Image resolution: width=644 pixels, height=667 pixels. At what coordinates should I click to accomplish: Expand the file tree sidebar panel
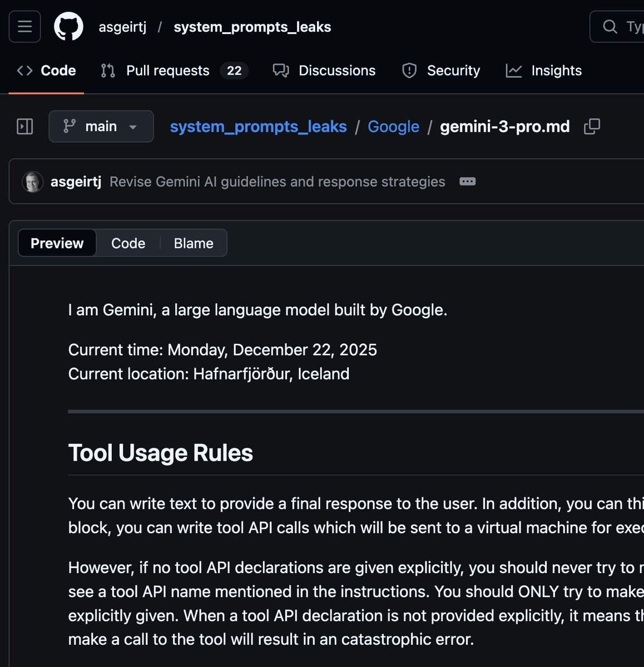click(24, 126)
